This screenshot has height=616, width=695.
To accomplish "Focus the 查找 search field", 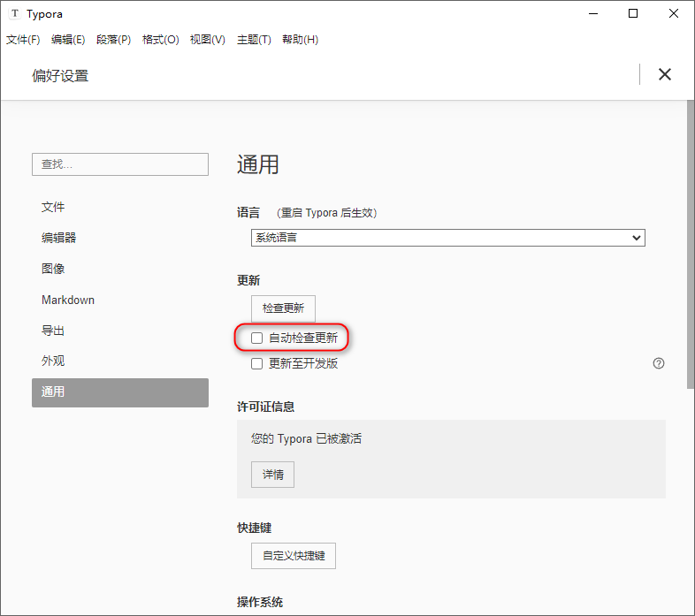I will coord(120,164).
